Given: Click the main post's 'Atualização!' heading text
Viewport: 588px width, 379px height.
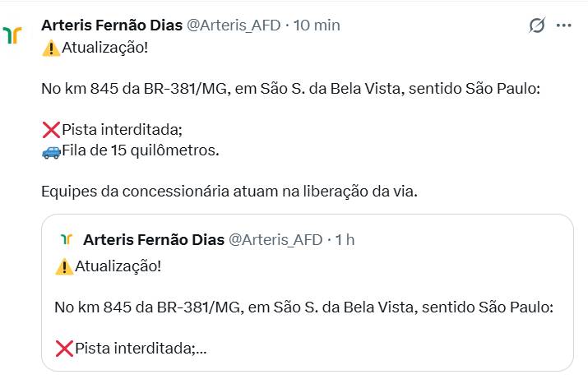Looking at the screenshot, I should pyautogui.click(x=105, y=47).
